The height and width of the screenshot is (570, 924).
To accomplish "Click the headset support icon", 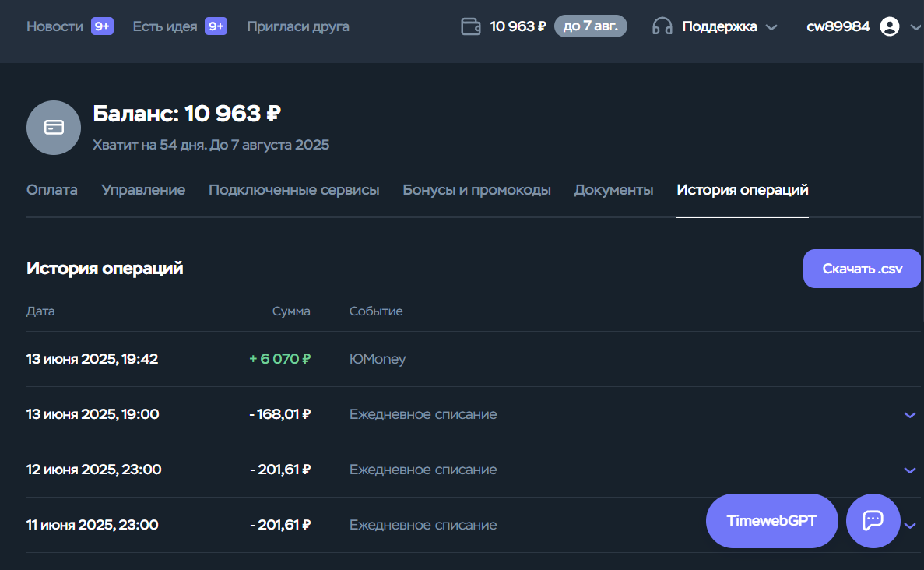I will click(x=662, y=26).
